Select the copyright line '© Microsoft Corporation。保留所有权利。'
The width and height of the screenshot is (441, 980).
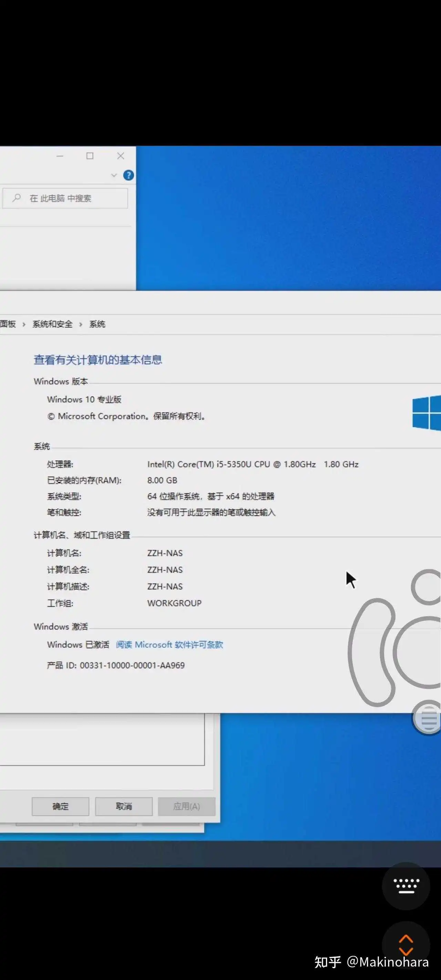coord(127,416)
